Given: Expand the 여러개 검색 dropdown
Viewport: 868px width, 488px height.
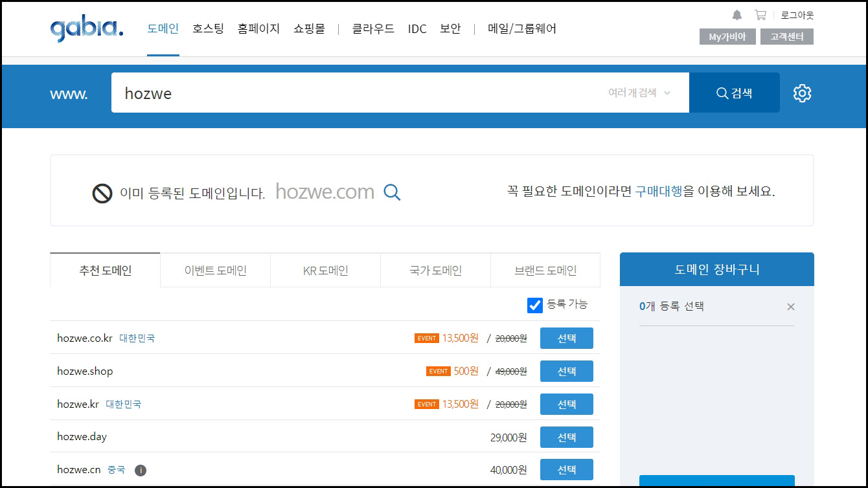Looking at the screenshot, I should [639, 93].
